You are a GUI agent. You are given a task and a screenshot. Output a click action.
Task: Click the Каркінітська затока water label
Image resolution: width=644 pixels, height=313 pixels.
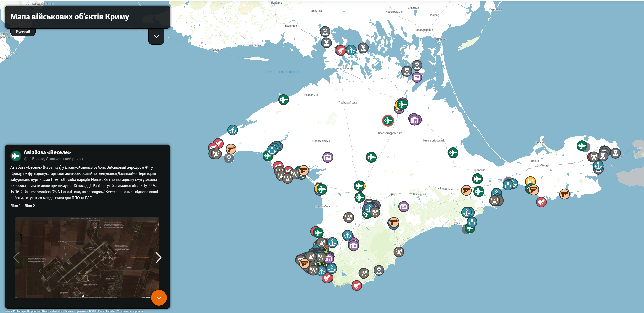283,72
